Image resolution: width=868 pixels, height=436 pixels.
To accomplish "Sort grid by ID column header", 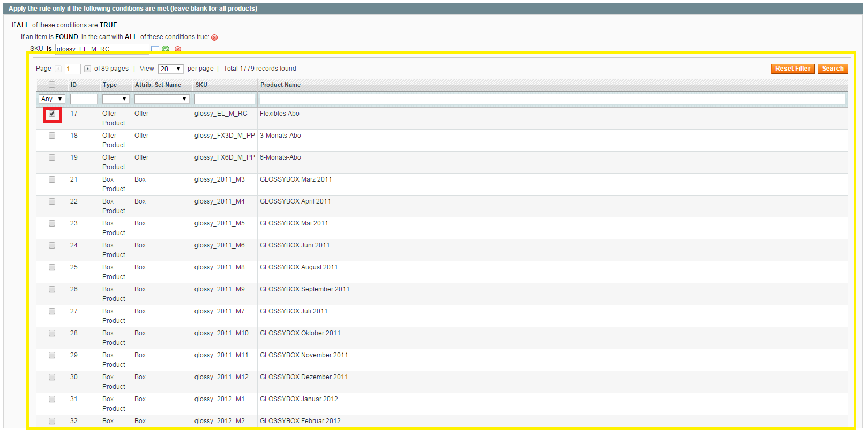I will point(73,85).
